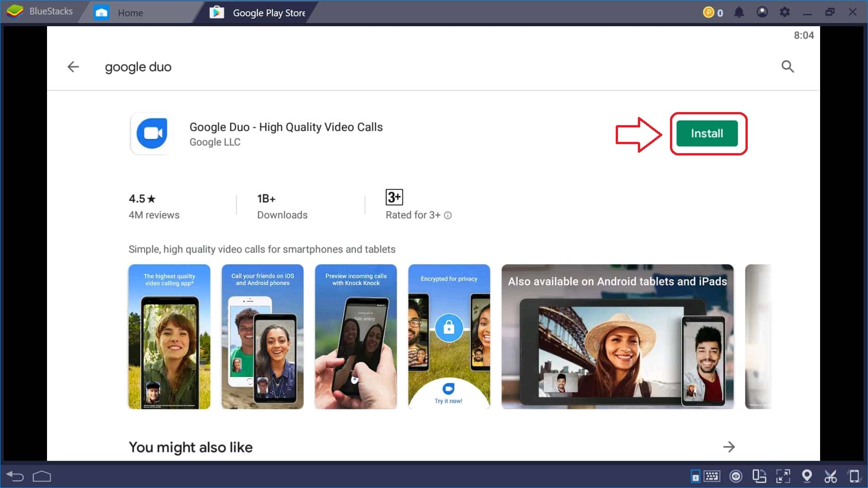Image resolution: width=868 pixels, height=488 pixels.
Task: Click the BlueStacks logo
Action: pyautogui.click(x=15, y=11)
